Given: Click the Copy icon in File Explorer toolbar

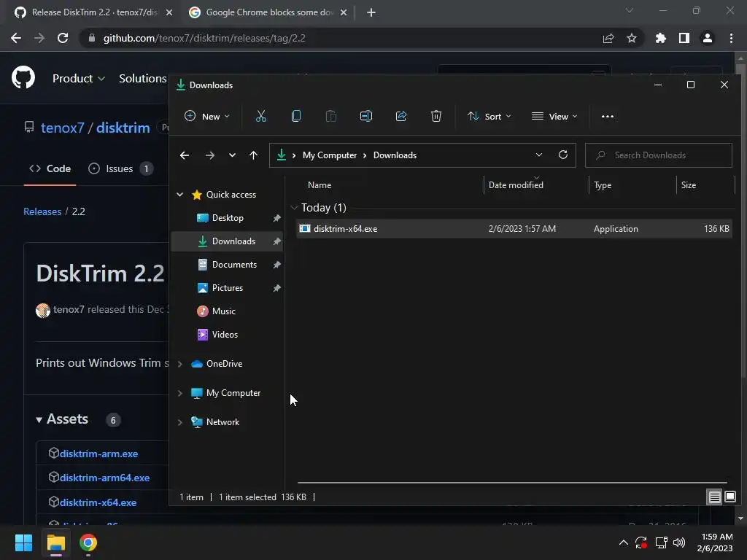Looking at the screenshot, I should (x=296, y=116).
